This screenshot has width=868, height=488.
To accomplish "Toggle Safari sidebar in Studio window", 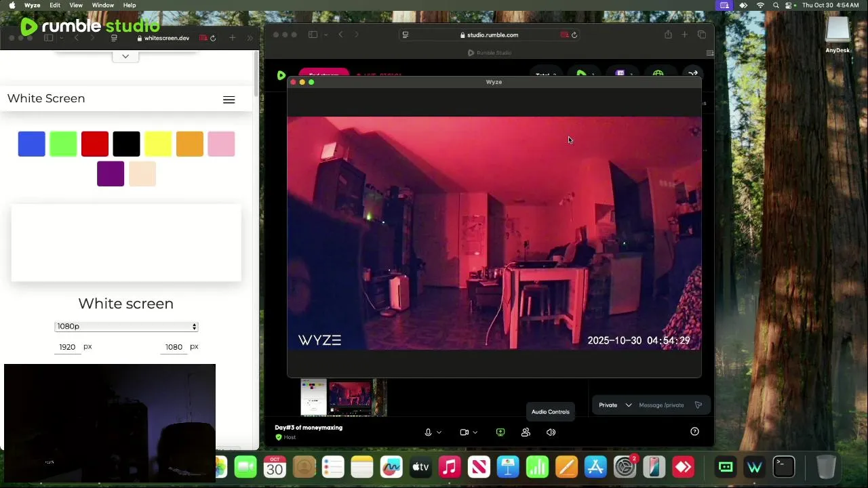I will click(313, 35).
